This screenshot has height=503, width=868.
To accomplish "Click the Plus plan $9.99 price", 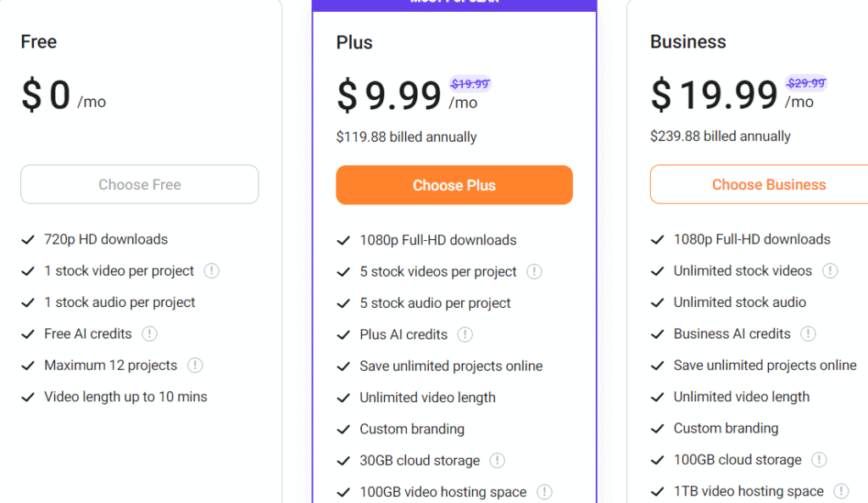I will [389, 95].
